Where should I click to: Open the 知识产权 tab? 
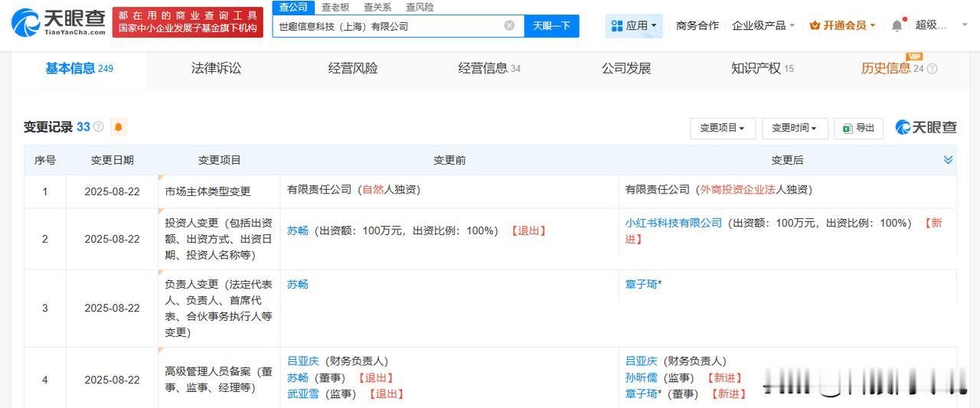pos(763,68)
